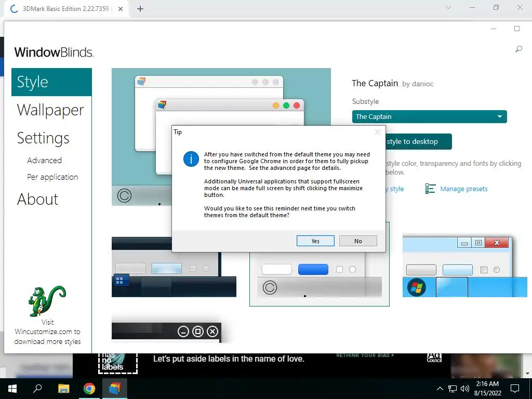Open the Windows Start menu
Screen dimensions: 532x399
pos(12,389)
